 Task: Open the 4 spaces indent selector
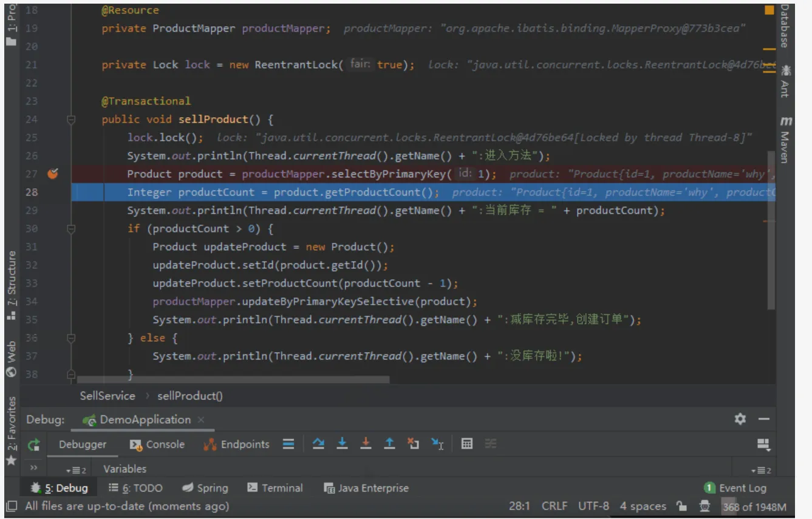pyautogui.click(x=643, y=506)
